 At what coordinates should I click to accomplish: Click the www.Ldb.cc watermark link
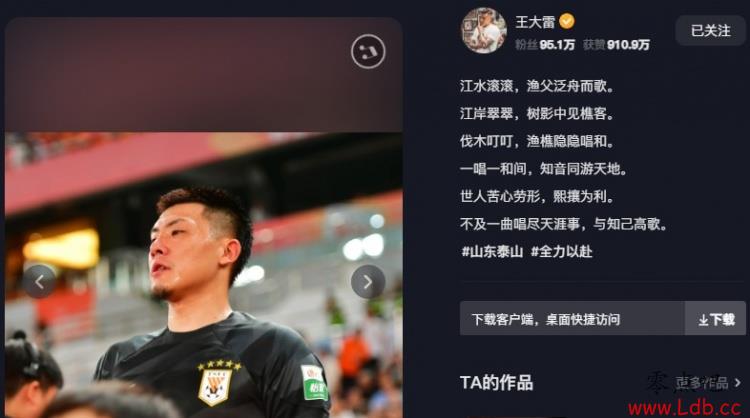click(x=684, y=407)
